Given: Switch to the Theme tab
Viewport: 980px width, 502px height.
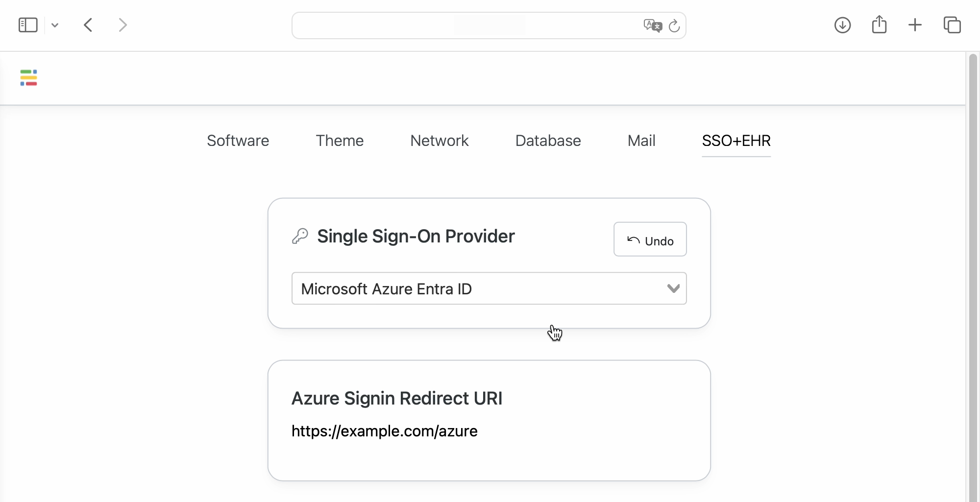Looking at the screenshot, I should click(x=340, y=141).
